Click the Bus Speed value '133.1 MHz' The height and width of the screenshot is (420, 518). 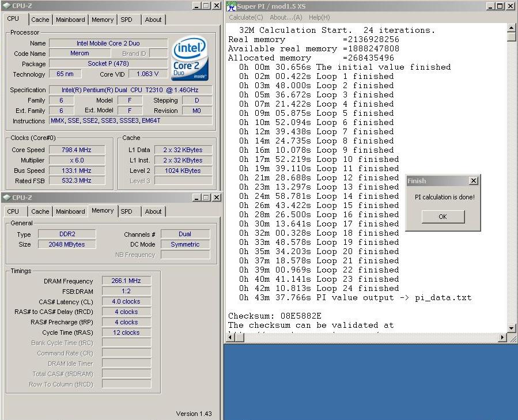tap(77, 171)
